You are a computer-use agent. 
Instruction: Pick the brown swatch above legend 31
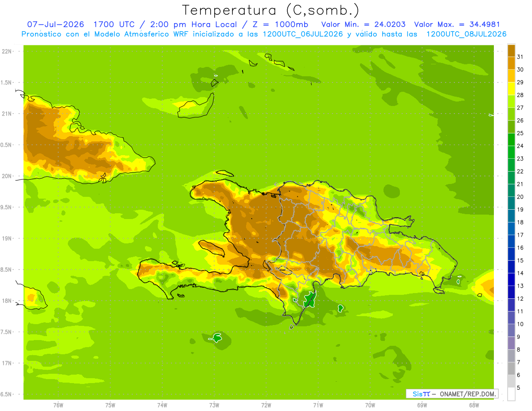pos(511,51)
